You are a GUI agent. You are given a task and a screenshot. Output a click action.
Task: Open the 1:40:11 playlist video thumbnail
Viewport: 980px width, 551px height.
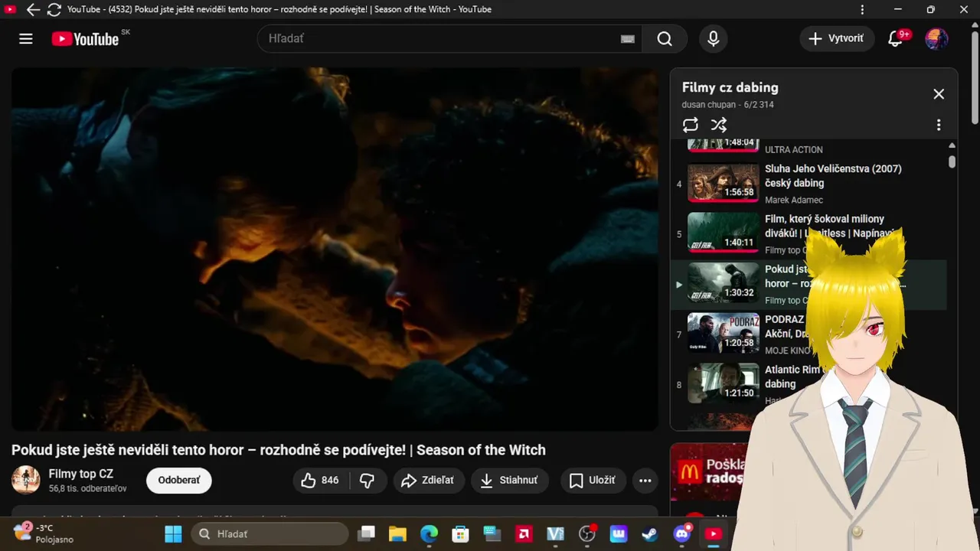(723, 233)
